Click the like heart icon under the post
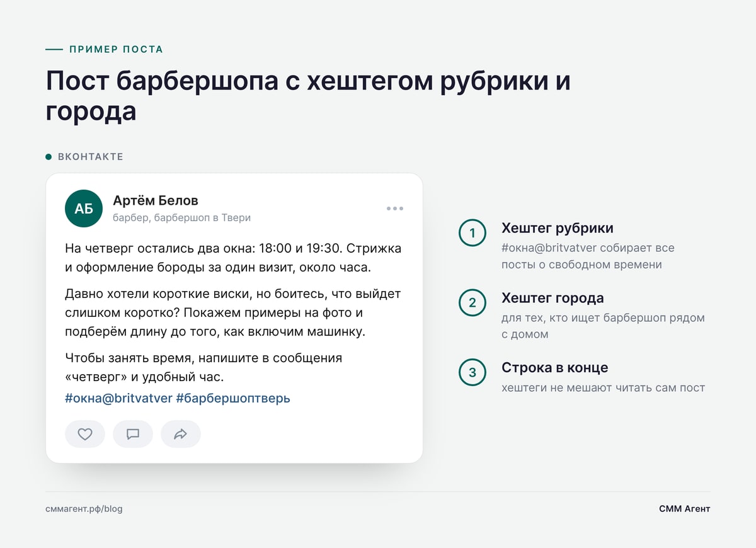This screenshot has height=548, width=756. [x=85, y=434]
